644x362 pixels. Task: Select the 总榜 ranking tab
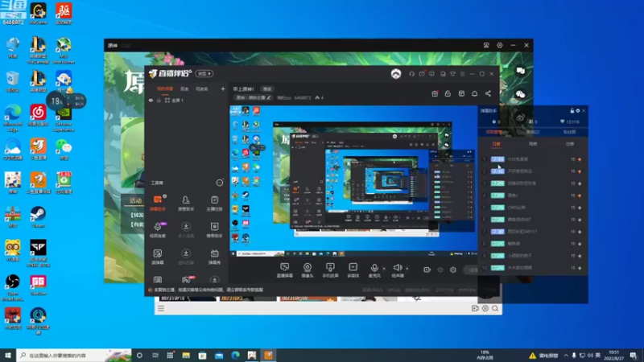570,144
